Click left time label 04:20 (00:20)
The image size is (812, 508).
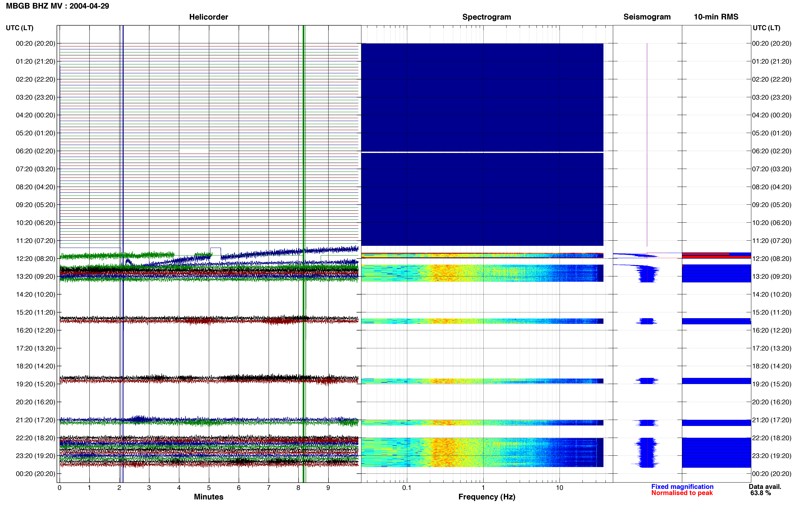36,115
